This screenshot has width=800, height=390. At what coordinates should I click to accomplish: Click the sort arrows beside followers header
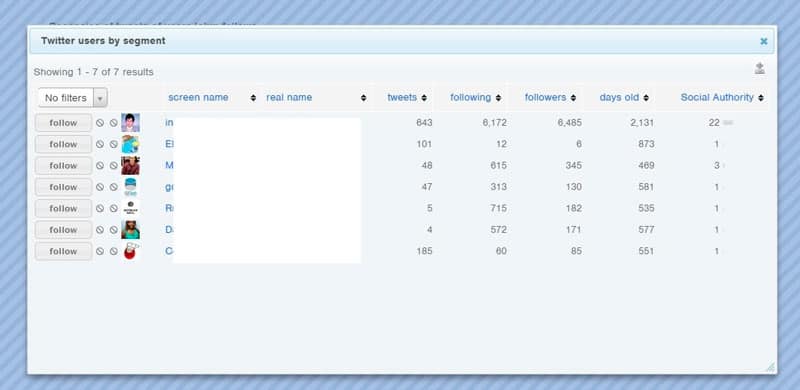tap(573, 98)
